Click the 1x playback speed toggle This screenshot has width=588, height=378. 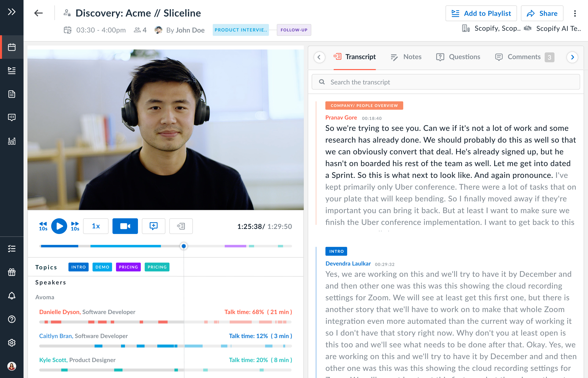(x=96, y=226)
